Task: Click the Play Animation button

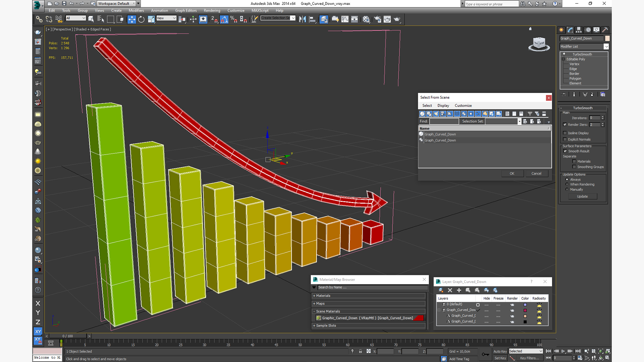Action: pyautogui.click(x=563, y=351)
